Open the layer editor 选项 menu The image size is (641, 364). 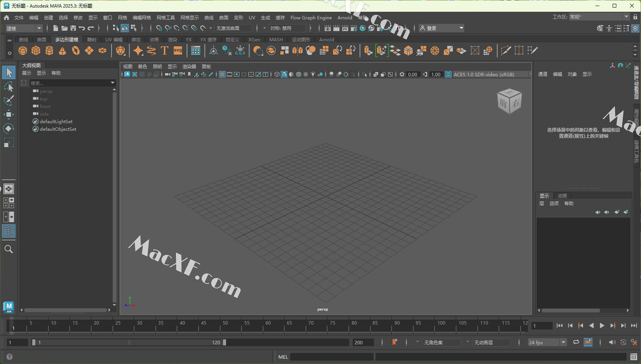[x=554, y=204]
